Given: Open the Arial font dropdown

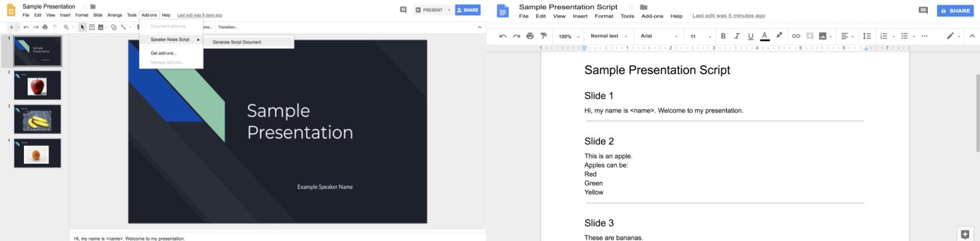Looking at the screenshot, I should [659, 36].
